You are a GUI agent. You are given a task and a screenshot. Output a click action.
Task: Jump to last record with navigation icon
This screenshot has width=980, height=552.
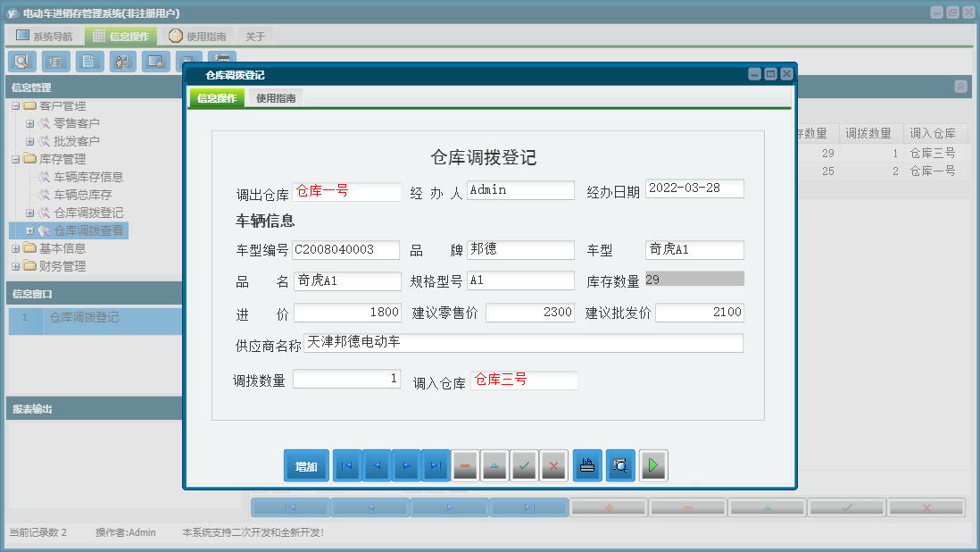436,465
